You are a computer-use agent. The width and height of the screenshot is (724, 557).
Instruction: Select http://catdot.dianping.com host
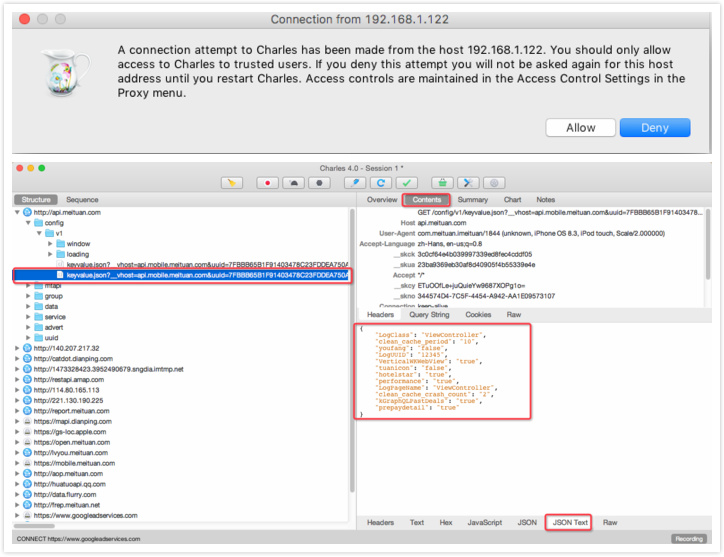(73, 359)
